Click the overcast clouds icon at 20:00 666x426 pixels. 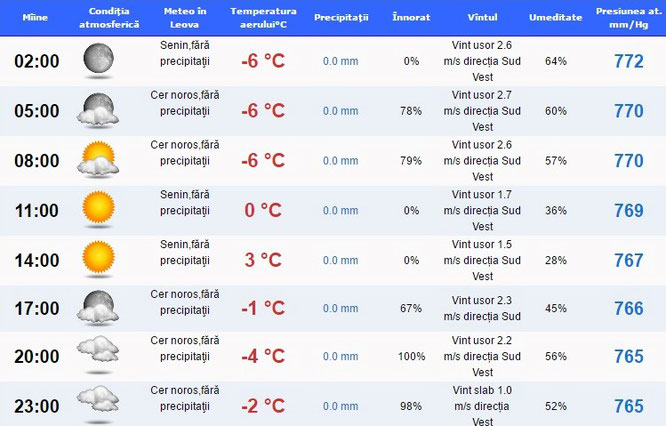click(98, 355)
